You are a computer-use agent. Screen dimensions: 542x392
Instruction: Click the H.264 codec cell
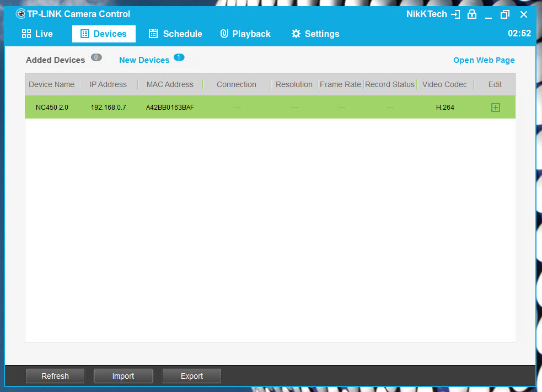click(x=445, y=108)
